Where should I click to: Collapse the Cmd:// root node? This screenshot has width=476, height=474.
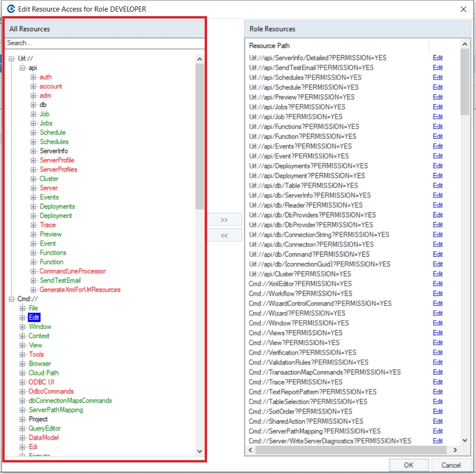pyautogui.click(x=12, y=299)
